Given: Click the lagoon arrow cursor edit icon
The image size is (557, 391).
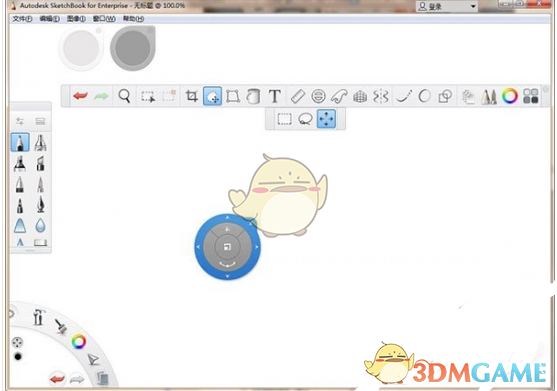Looking at the screenshot, I should pos(93,359).
